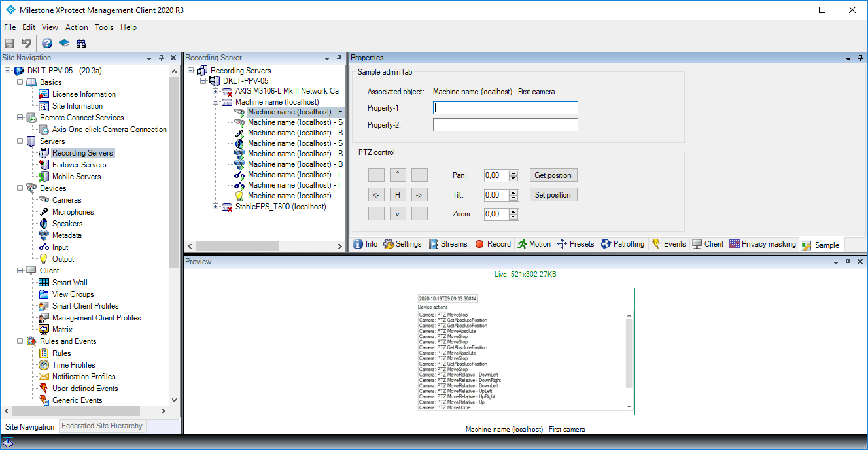868x450 pixels.
Task: Click the View Groups icon
Action: 44,294
